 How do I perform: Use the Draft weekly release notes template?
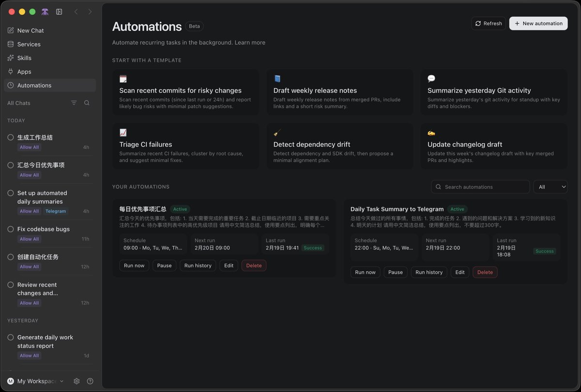[x=340, y=92]
